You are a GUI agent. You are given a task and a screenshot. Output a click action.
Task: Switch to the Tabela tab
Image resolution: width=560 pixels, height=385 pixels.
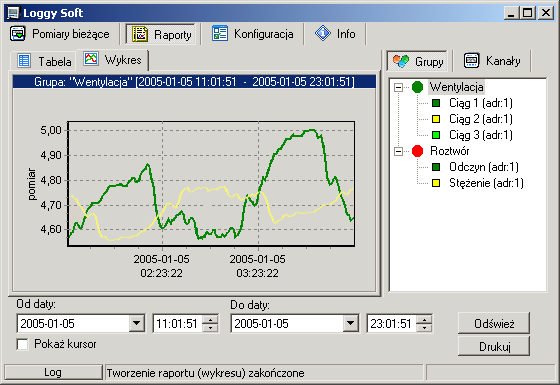44,61
